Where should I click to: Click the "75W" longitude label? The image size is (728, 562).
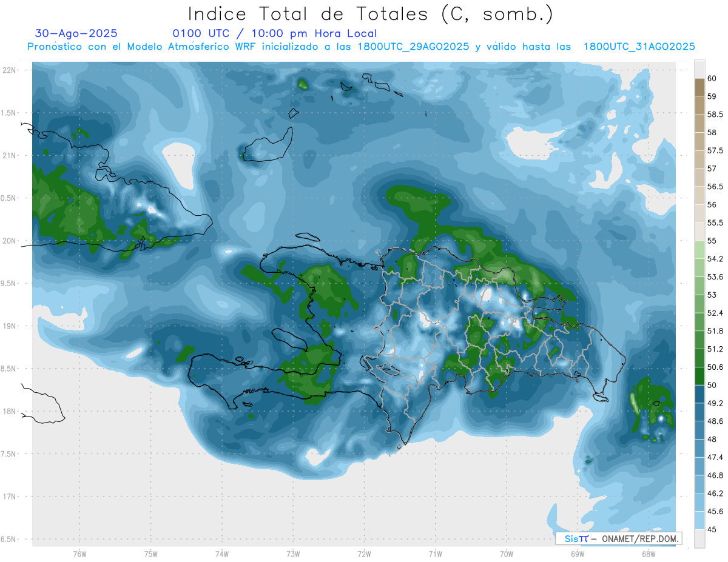click(x=151, y=554)
